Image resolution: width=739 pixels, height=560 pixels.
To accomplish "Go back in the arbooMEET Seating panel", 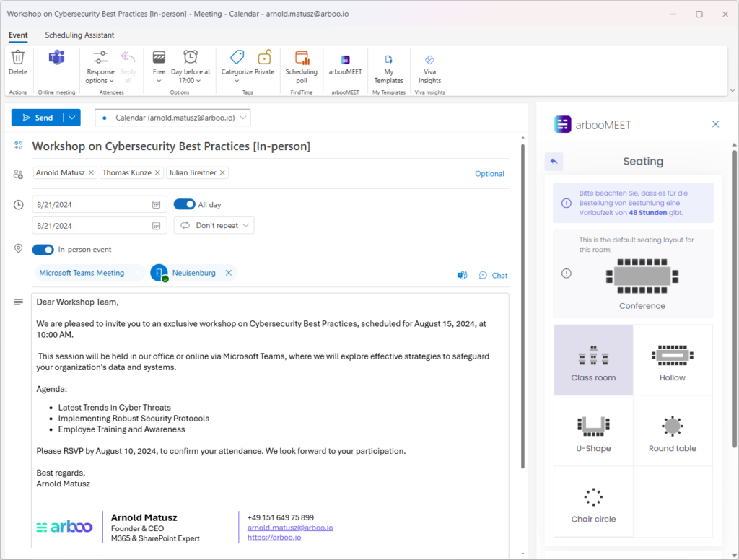I will 554,162.
